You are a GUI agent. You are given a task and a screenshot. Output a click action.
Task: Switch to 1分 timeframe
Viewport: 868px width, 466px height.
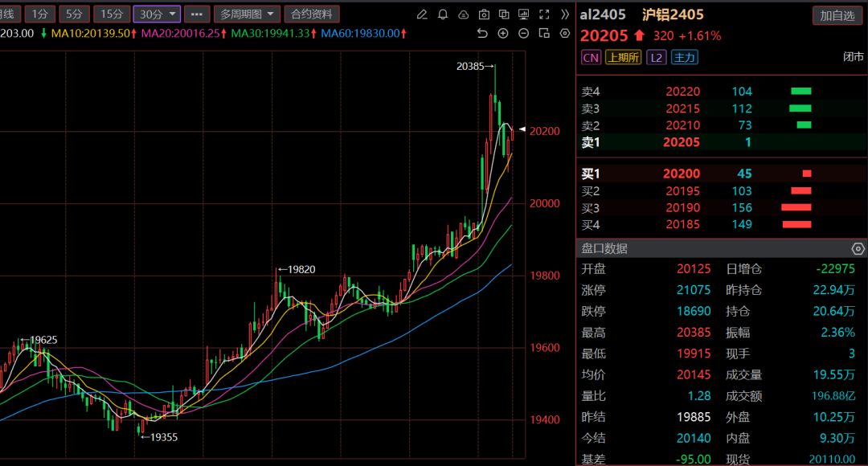(x=40, y=14)
